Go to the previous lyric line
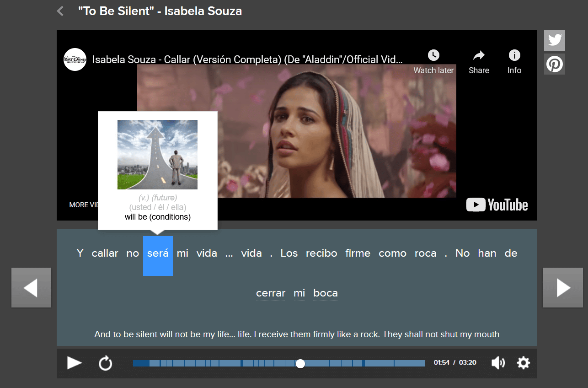The image size is (588, 388). [31, 288]
